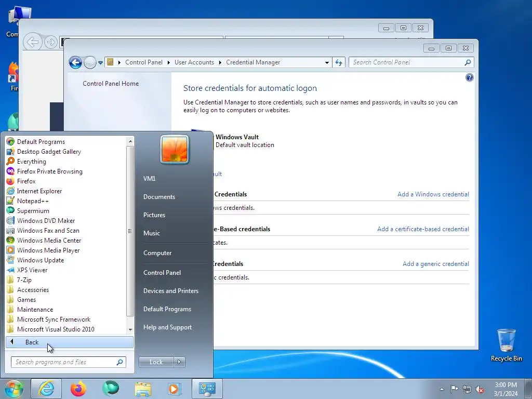
Task: Click the Start menu search magnifier icon
Action: pyautogui.click(x=119, y=362)
